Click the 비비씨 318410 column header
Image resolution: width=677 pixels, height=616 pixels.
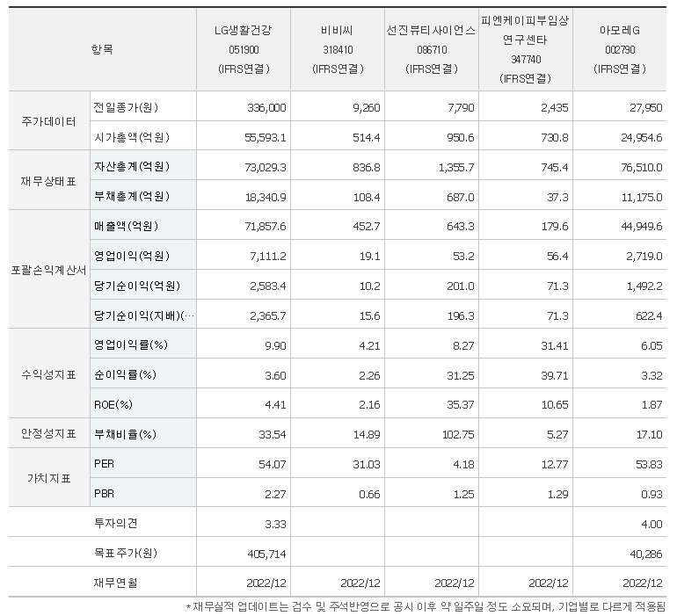338,49
